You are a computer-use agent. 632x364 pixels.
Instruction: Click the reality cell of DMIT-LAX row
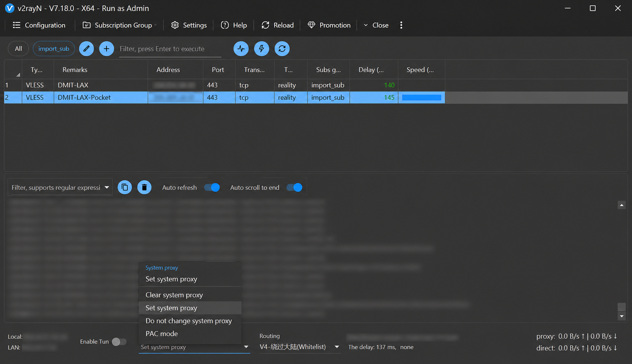click(x=291, y=85)
